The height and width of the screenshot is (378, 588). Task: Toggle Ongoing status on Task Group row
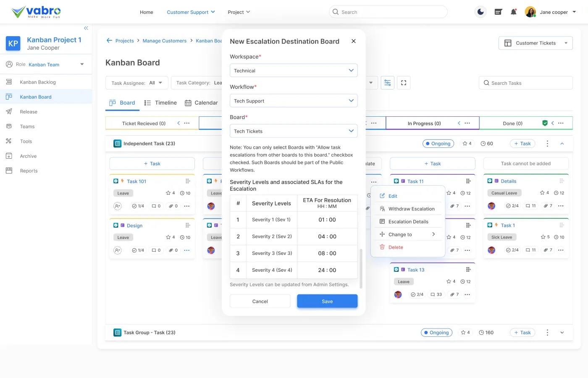[436, 333]
